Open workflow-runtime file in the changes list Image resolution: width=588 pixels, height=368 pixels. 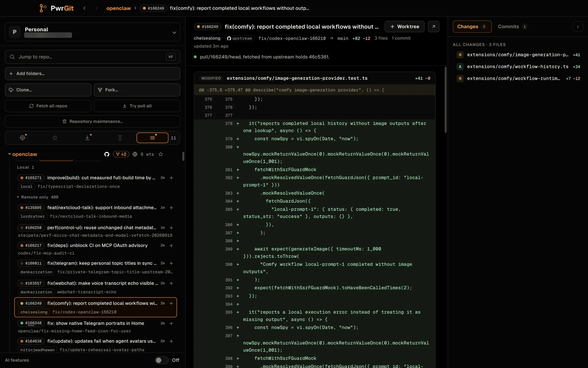coord(518,78)
